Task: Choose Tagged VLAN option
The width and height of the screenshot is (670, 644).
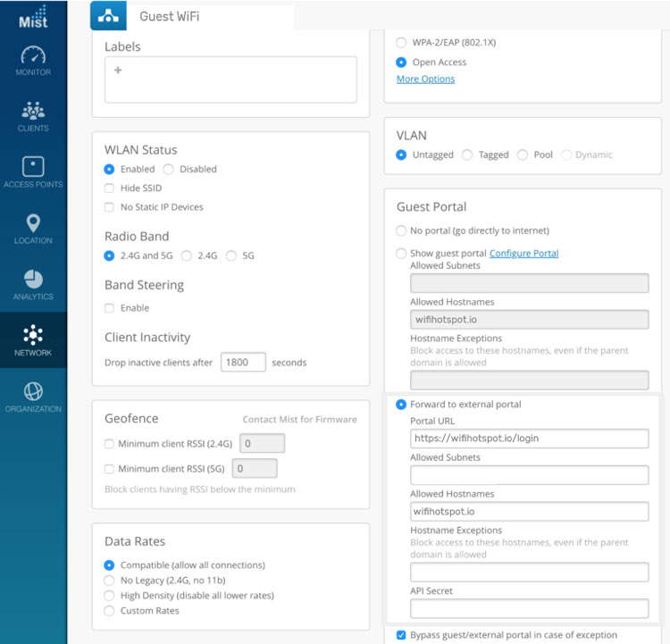Action: (x=467, y=155)
